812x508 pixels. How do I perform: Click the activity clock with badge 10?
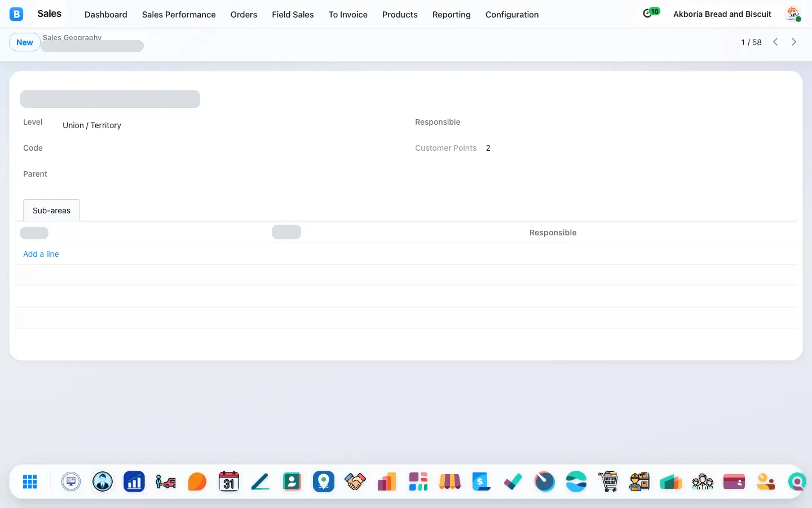pos(651,13)
